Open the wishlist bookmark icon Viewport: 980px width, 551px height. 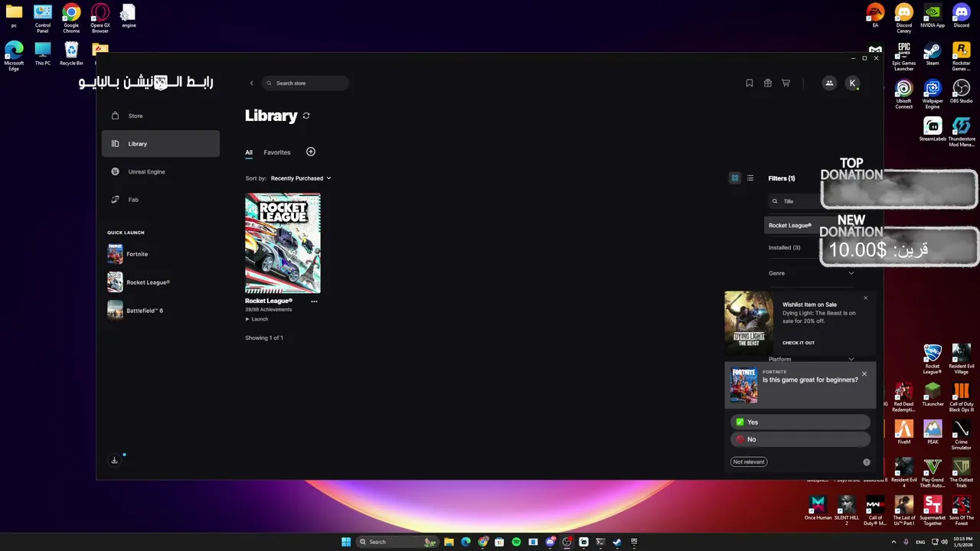(750, 83)
